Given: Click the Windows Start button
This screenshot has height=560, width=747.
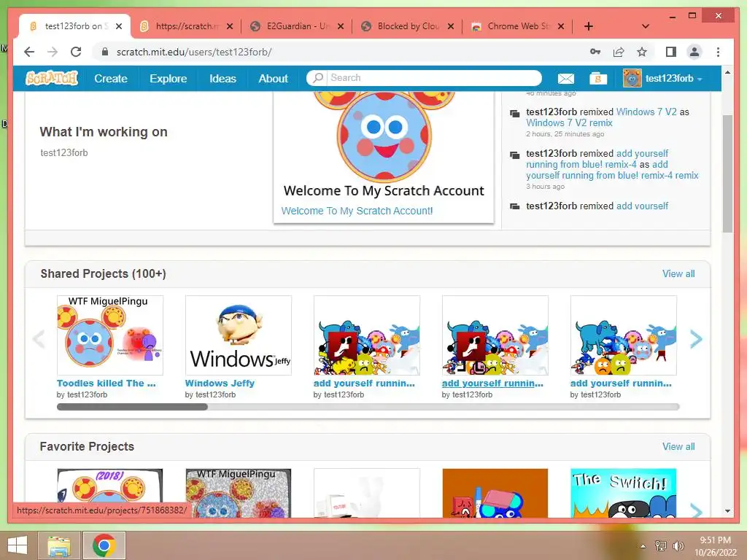Looking at the screenshot, I should (x=18, y=545).
